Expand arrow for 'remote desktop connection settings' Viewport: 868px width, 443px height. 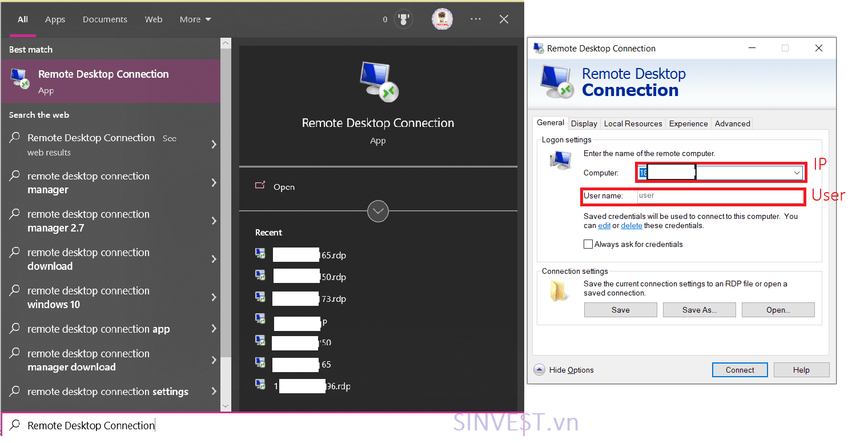pos(214,392)
